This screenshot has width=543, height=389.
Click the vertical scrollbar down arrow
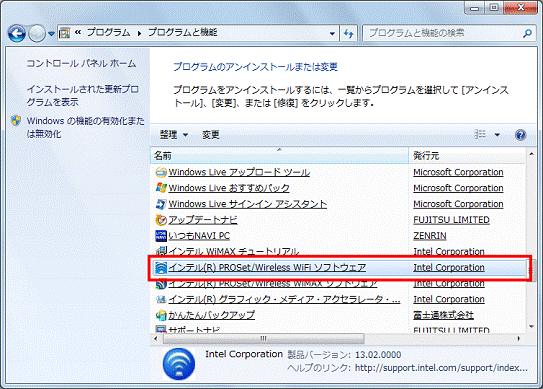pos(532,326)
